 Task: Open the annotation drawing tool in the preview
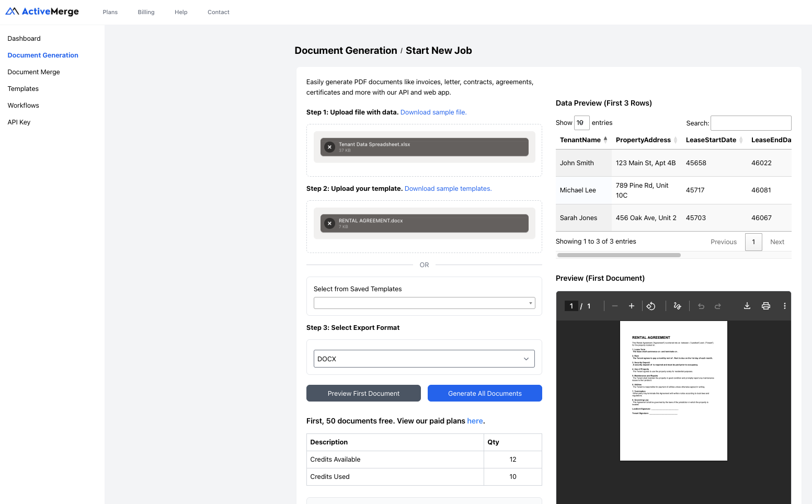tap(678, 306)
